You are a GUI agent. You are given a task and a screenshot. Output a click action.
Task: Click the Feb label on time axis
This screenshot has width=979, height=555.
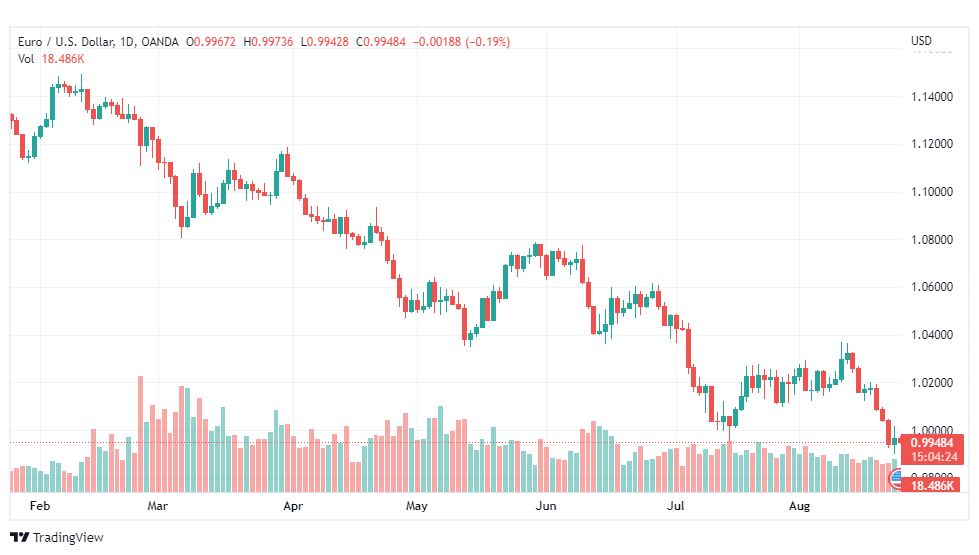pos(40,506)
